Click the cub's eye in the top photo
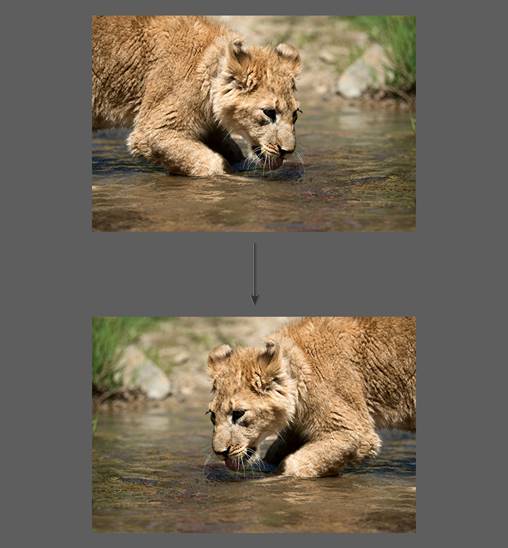 click(x=270, y=114)
